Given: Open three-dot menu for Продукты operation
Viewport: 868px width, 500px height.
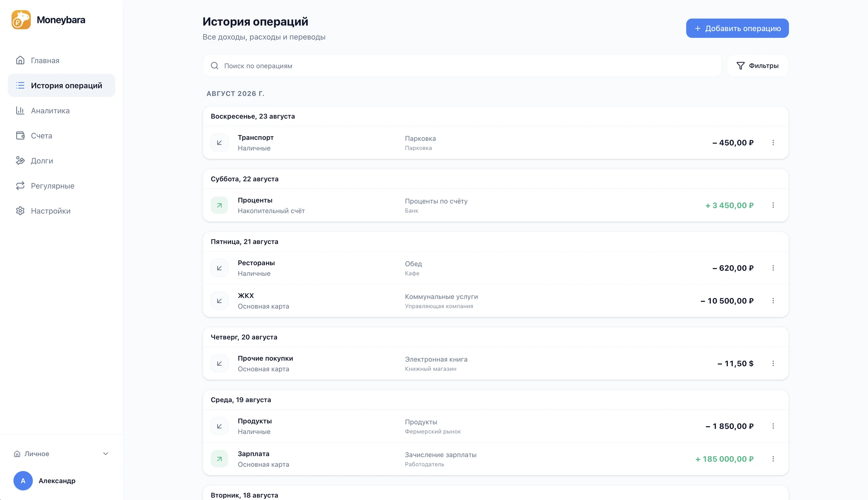Looking at the screenshot, I should coord(773,426).
